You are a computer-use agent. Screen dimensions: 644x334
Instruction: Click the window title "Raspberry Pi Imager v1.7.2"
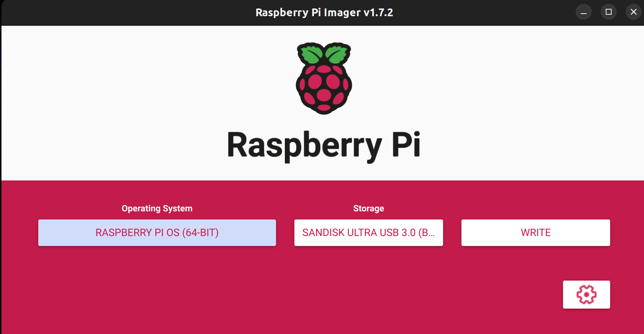(324, 13)
